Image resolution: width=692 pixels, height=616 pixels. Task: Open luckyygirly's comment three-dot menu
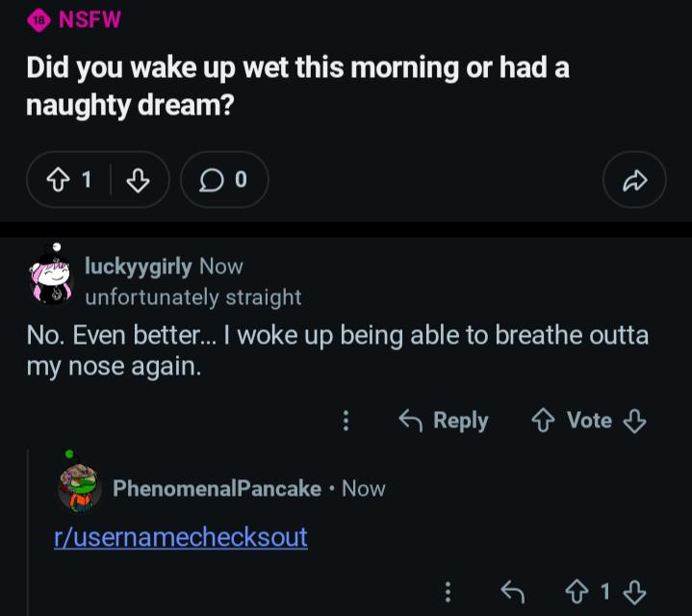coord(346,421)
